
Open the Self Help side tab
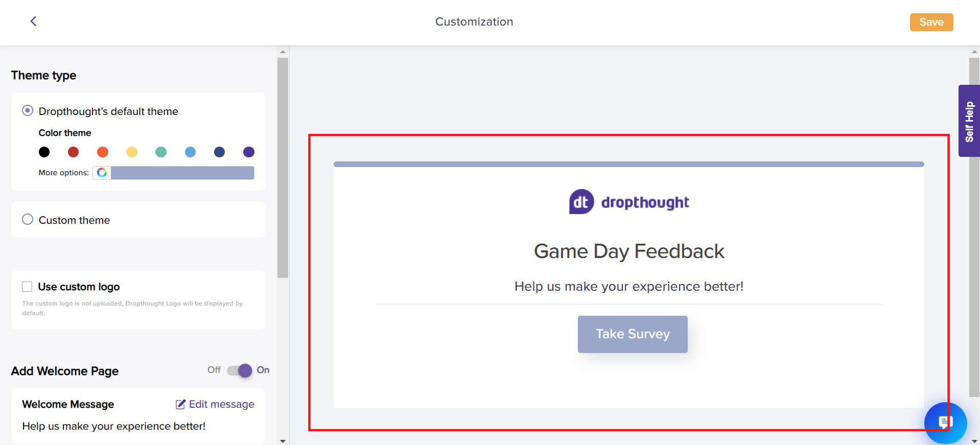(x=969, y=121)
